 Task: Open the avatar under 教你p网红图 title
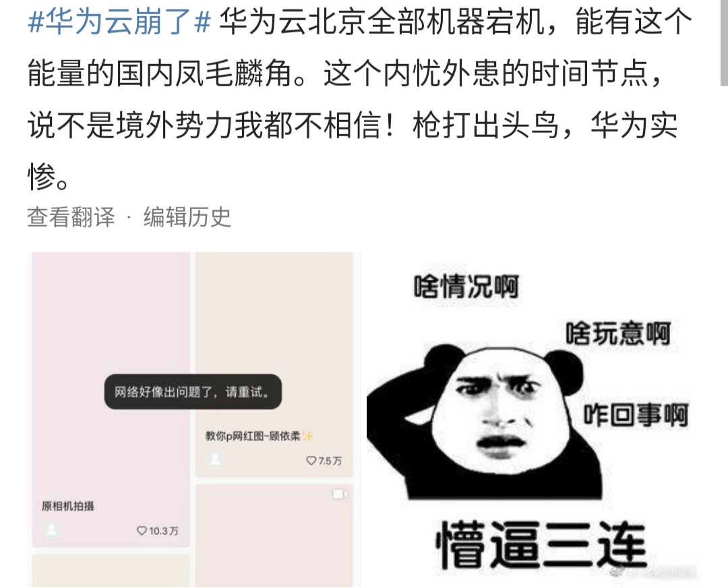(215, 460)
